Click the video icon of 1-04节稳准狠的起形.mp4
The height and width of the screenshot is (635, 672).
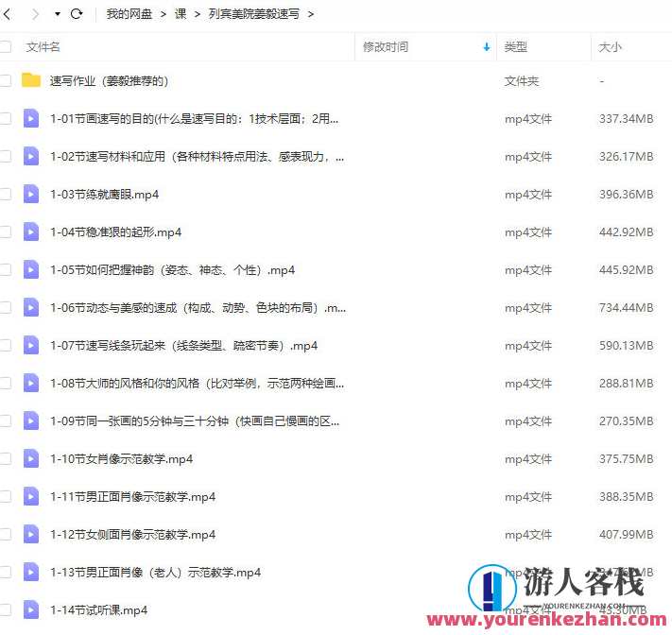[x=31, y=232]
